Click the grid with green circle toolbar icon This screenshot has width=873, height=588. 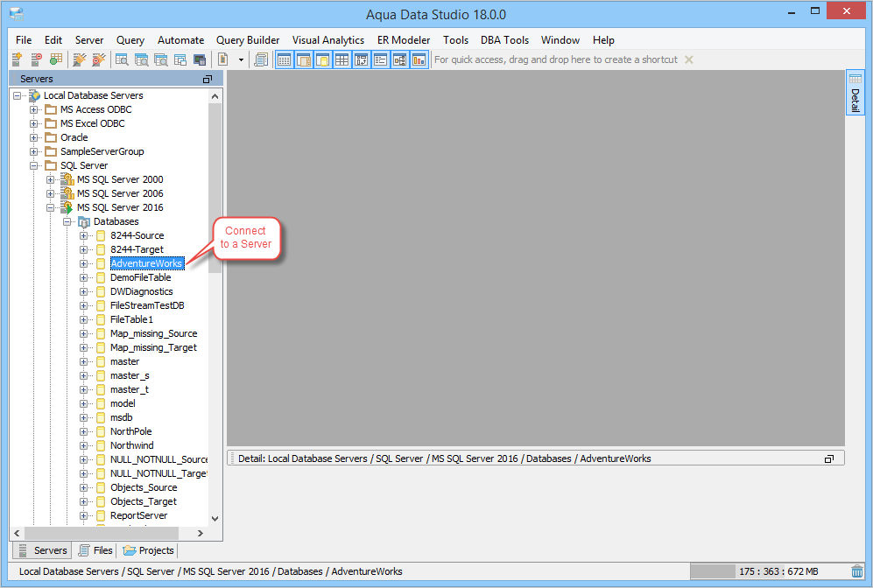(56, 59)
